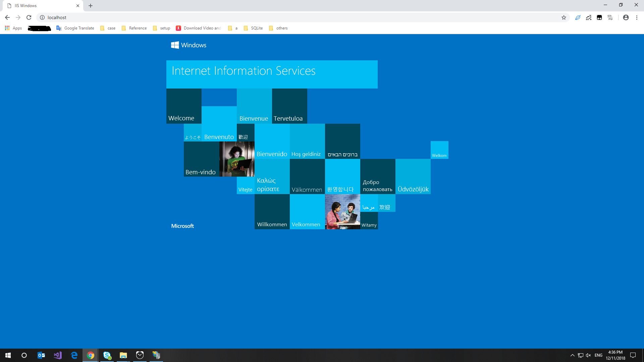The width and height of the screenshot is (644, 362).
Task: Click the Добро пожаловать tile
Action: (x=378, y=176)
